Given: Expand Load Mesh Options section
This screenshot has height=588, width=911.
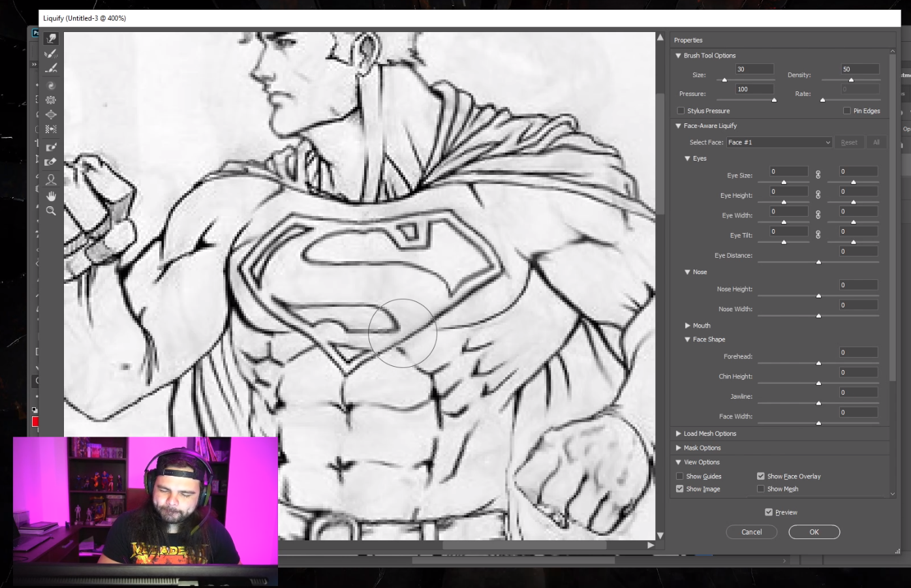Looking at the screenshot, I should pos(678,433).
